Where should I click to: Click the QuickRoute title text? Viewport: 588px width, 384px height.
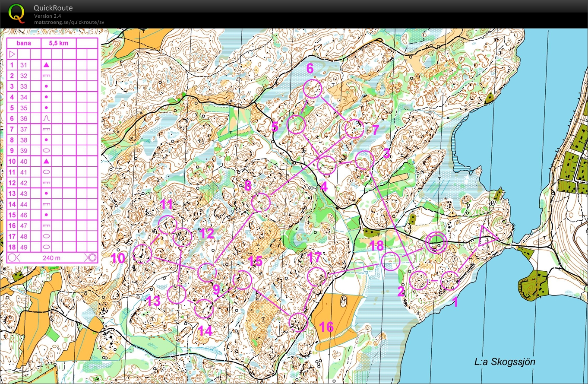point(53,8)
